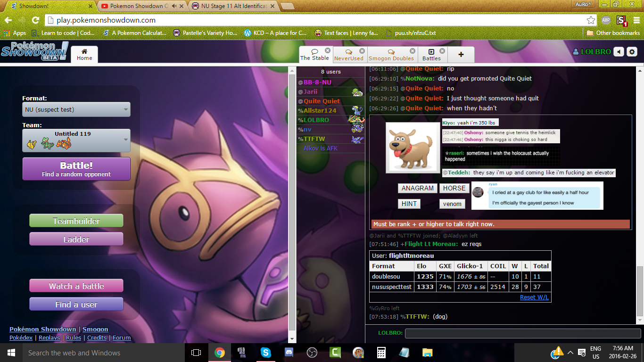
Task: Click browser back arrow
Action: [8, 20]
